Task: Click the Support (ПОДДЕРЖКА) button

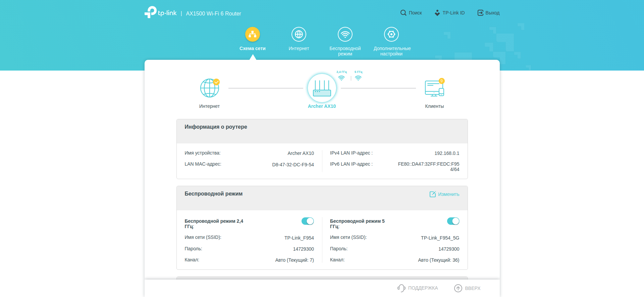Action: point(418,288)
